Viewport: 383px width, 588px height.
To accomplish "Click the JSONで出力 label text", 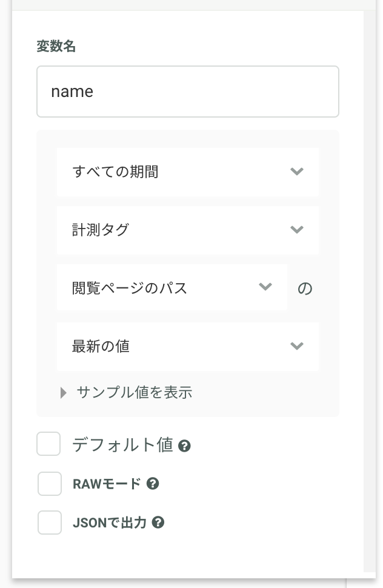I will (109, 523).
